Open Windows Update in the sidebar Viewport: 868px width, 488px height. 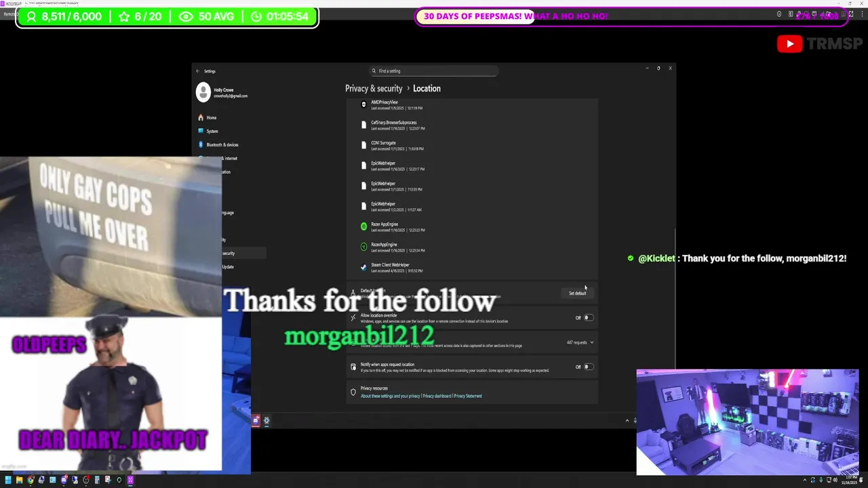pyautogui.click(x=228, y=267)
